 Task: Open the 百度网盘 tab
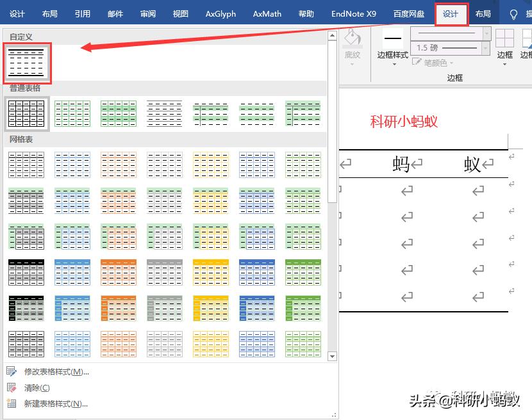(409, 14)
